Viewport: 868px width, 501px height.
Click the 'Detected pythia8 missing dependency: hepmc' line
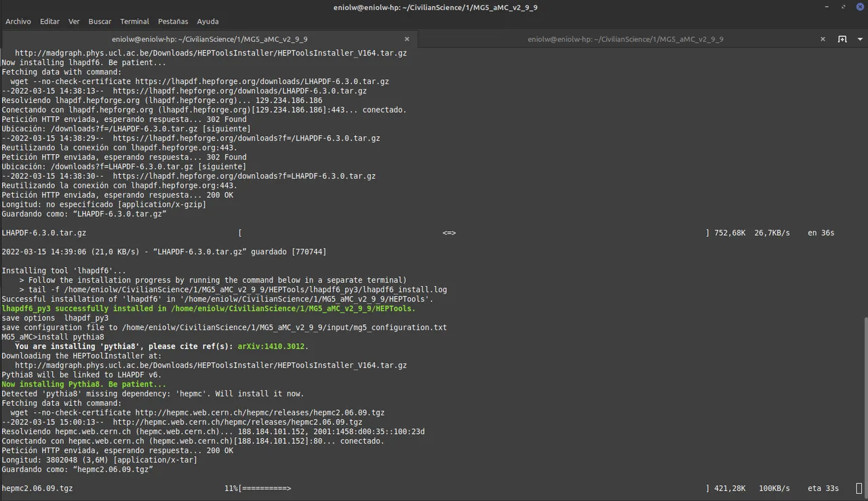pos(153,394)
